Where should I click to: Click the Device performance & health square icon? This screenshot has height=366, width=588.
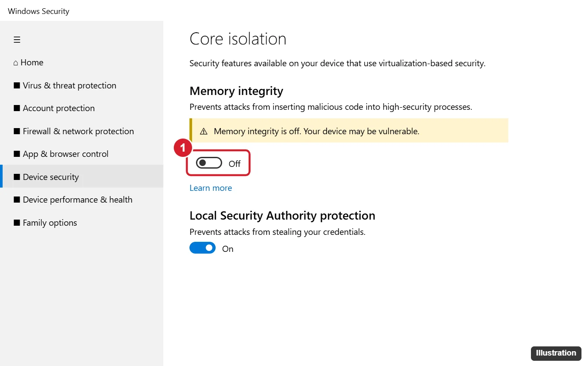click(17, 200)
